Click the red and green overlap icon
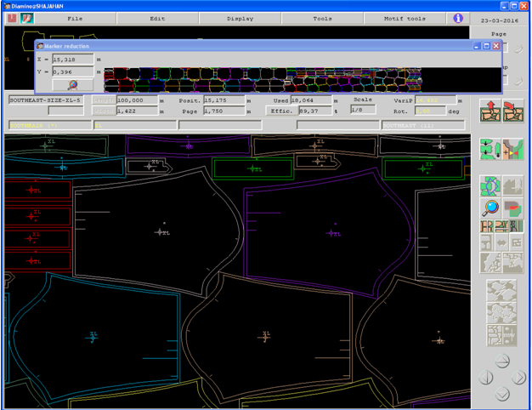Image resolution: width=532 pixels, height=410 pixels. [x=512, y=208]
